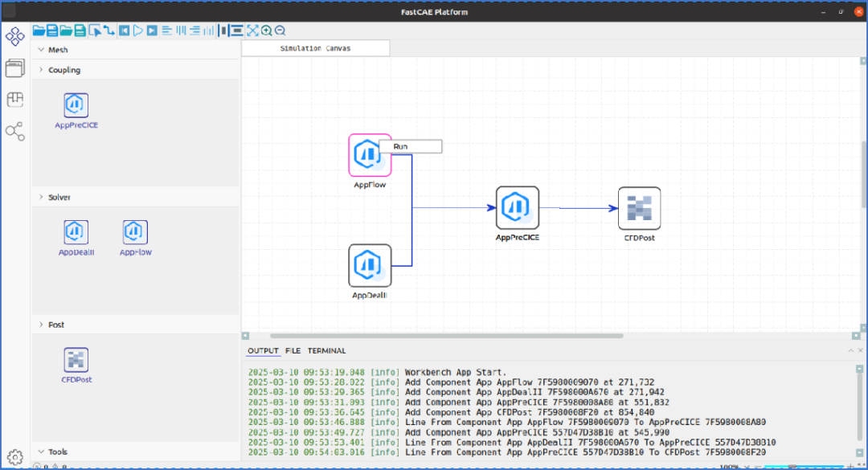Viewport: 868px width, 470px height.
Task: Click the distribute-horizontally toolbar icon
Action: 223,31
